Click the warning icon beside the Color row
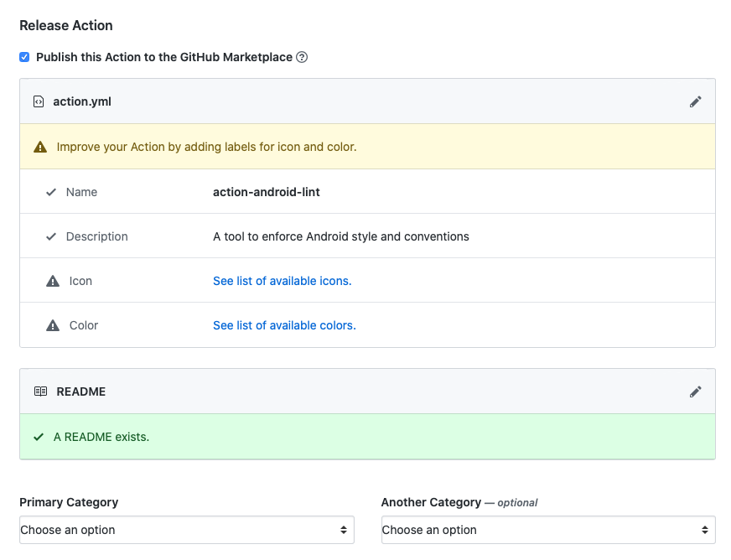 [x=51, y=324]
